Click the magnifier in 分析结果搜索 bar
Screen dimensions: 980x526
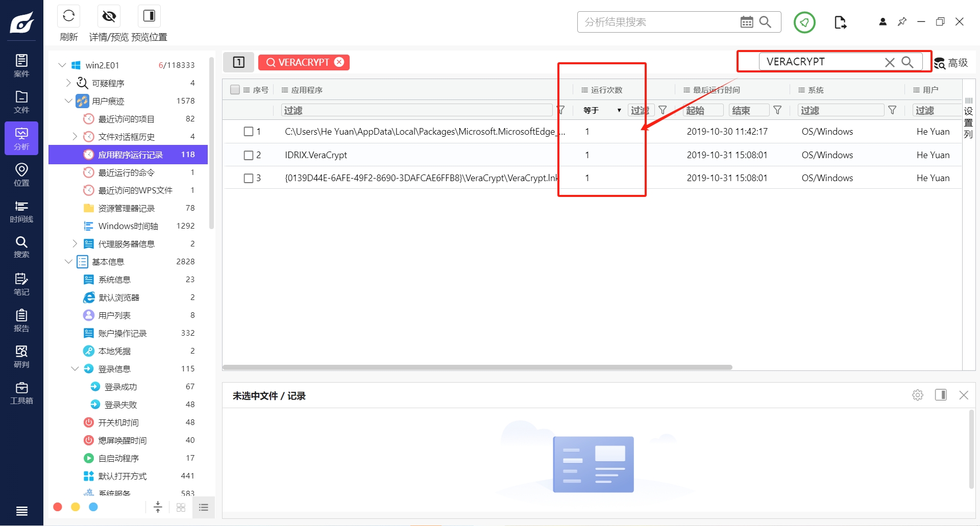coord(765,22)
